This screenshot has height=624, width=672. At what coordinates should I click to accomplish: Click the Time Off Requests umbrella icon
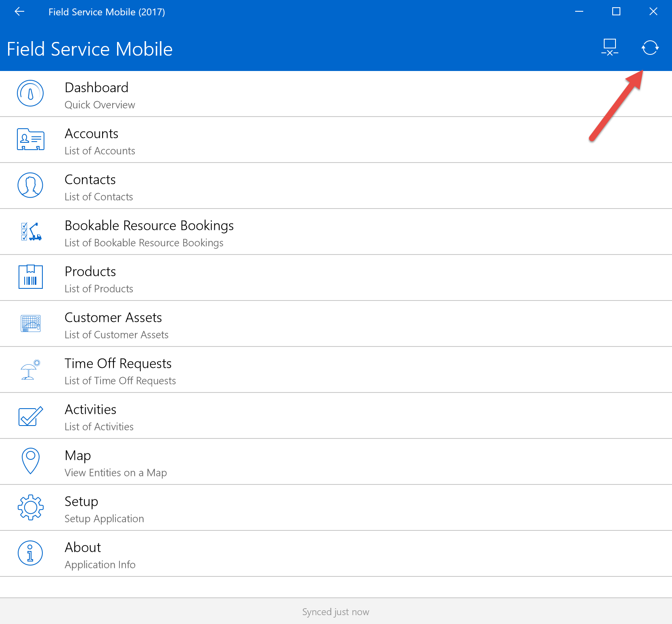pyautogui.click(x=30, y=369)
